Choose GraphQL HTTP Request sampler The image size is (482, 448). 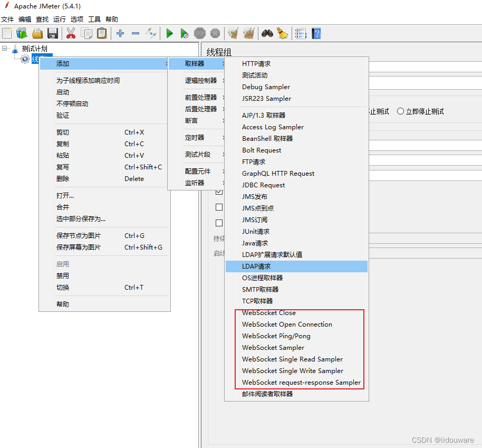tap(297, 174)
